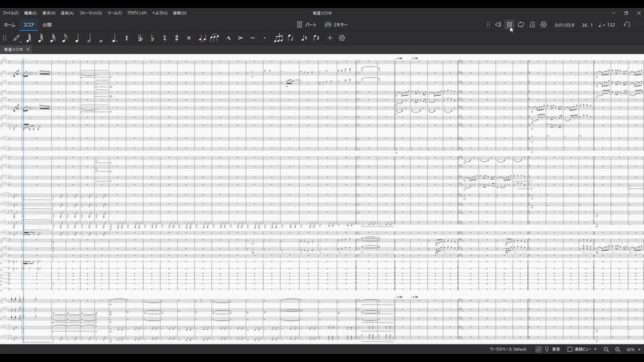Add staccato articulation
This screenshot has width=644, height=362.
pyautogui.click(x=264, y=38)
